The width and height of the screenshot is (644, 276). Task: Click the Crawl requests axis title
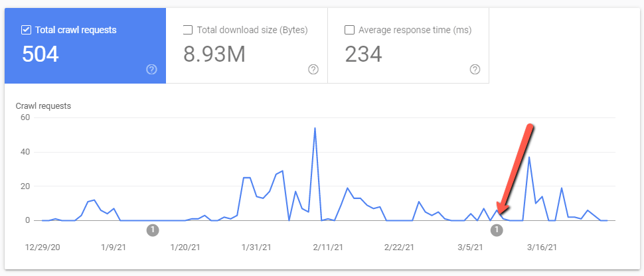tap(43, 106)
